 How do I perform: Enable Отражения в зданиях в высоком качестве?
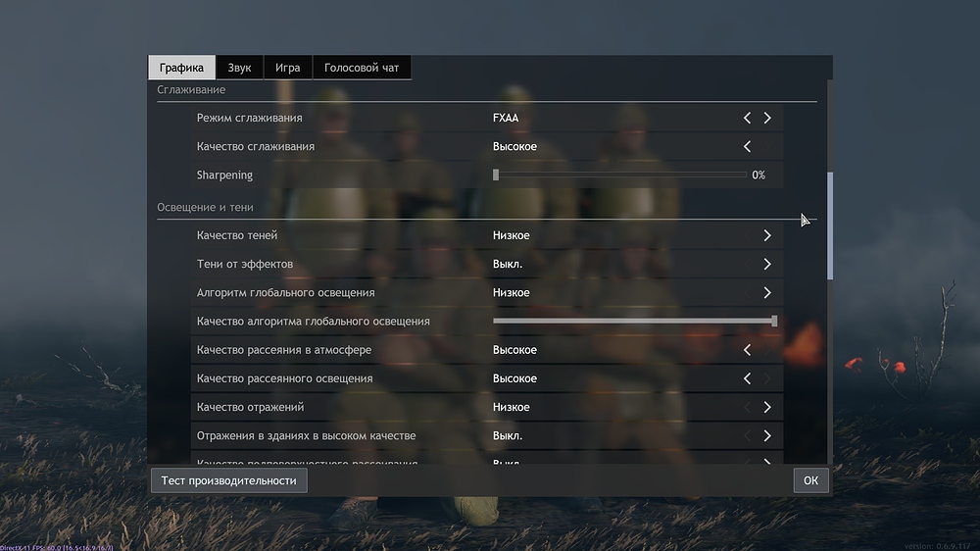(x=767, y=435)
